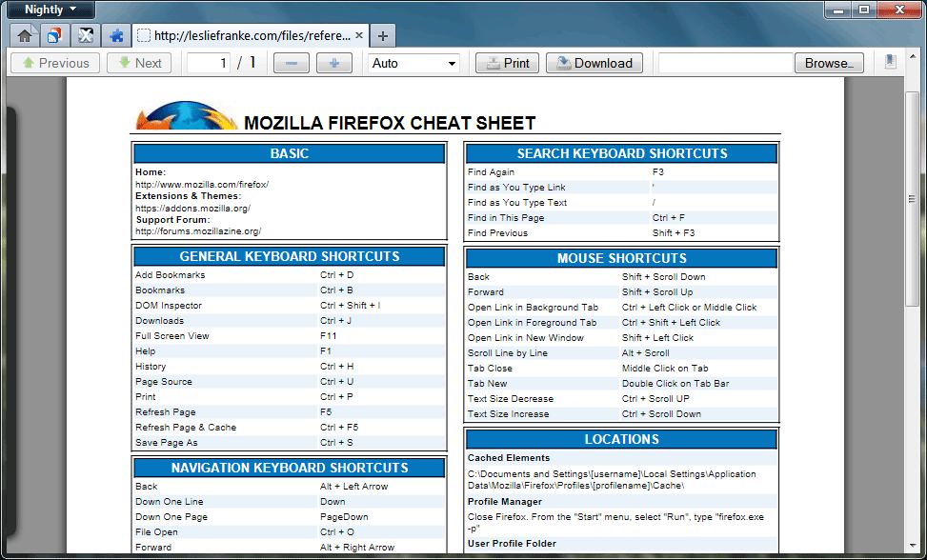The image size is (927, 560).
Task: Go to Next page in PDF viewer
Action: pyautogui.click(x=139, y=63)
